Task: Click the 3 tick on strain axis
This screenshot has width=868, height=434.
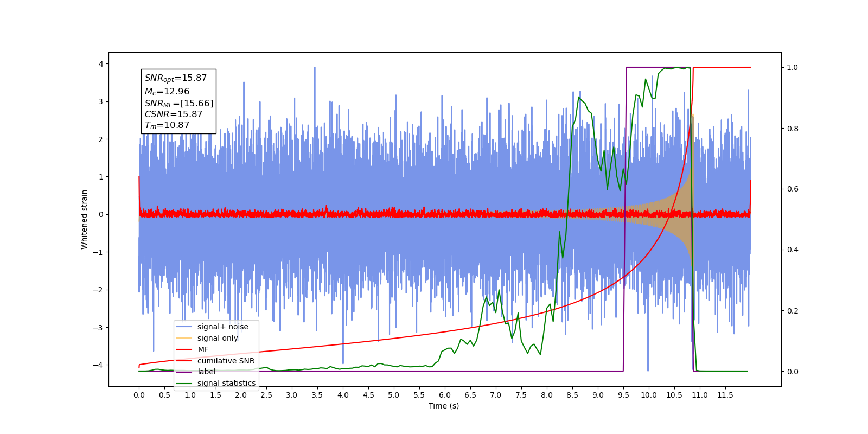Action: [x=100, y=101]
